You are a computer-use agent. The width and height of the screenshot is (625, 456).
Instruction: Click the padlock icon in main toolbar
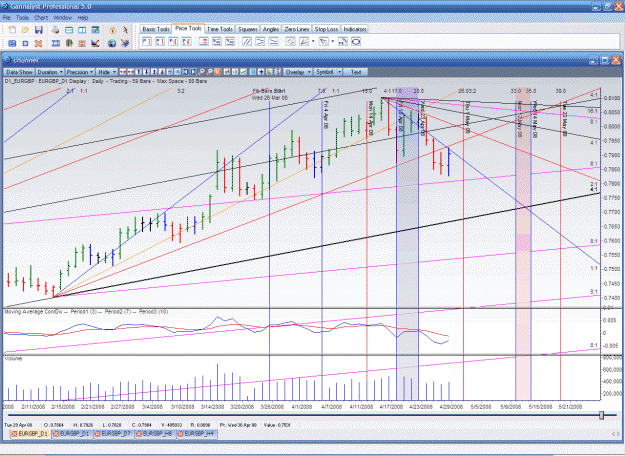click(x=112, y=30)
